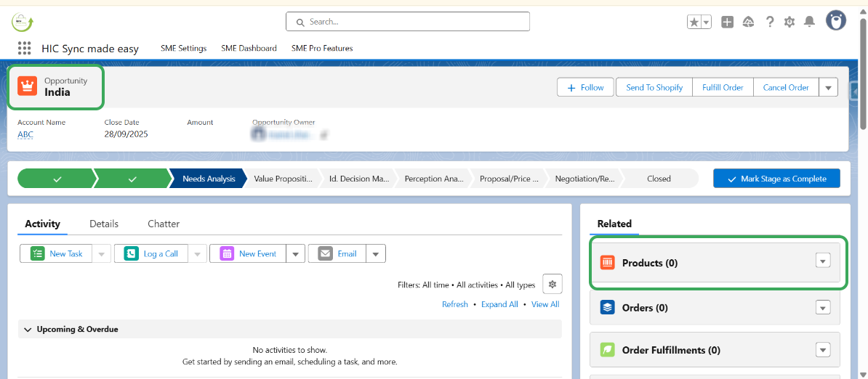Open the notifications bell
The image size is (868, 379).
(x=809, y=22)
